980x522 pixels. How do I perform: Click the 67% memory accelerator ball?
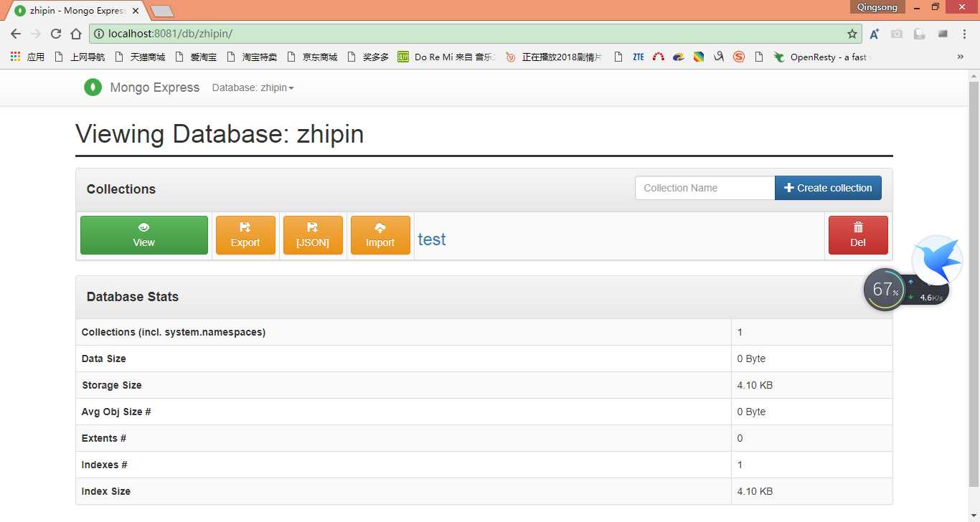pyautogui.click(x=885, y=290)
